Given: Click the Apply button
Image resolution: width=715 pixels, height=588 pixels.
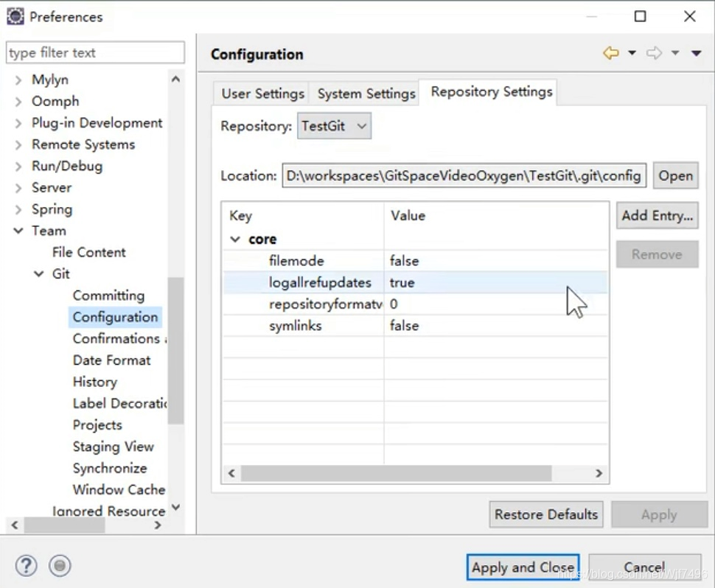Looking at the screenshot, I should (659, 514).
